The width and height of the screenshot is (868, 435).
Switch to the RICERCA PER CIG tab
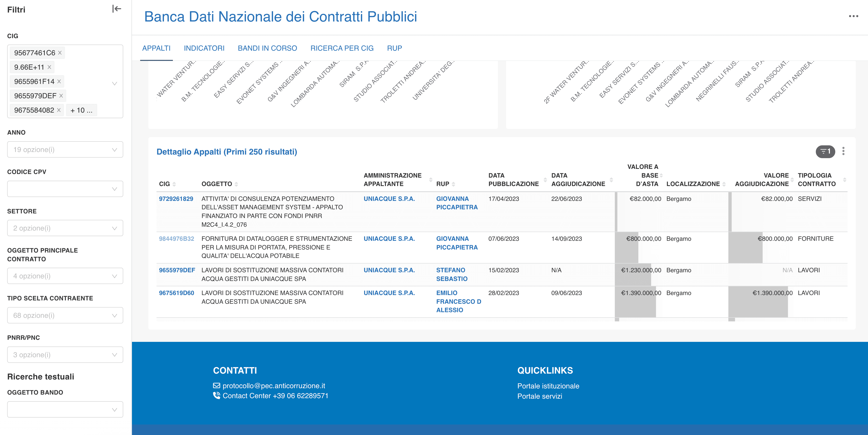click(342, 48)
